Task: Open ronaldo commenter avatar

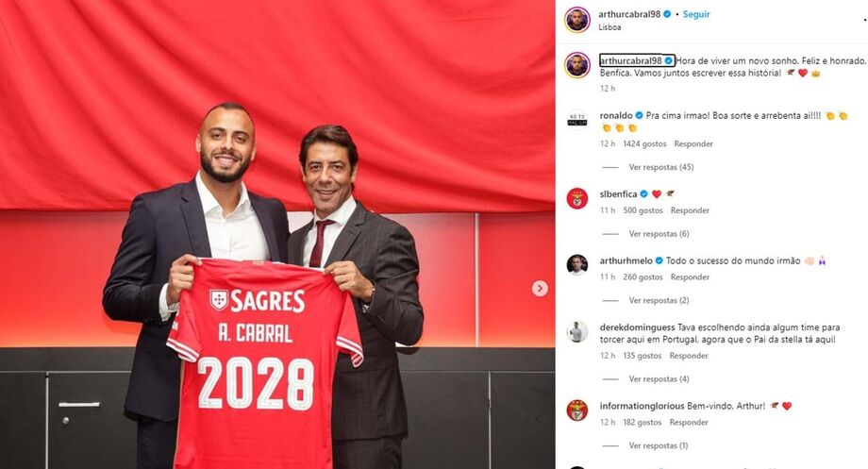Action: [577, 120]
